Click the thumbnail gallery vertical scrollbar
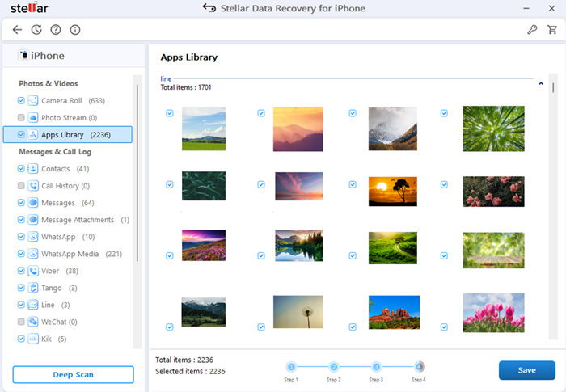The height and width of the screenshot is (392, 566). 553,206
